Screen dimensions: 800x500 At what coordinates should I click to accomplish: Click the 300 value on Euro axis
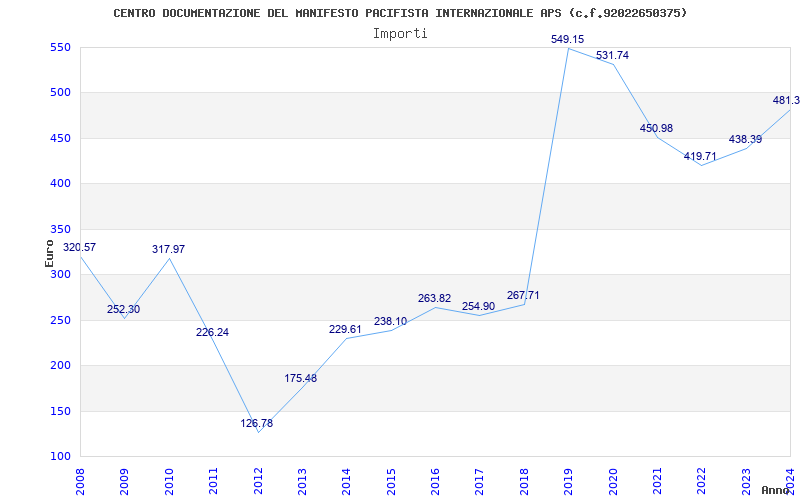60,274
